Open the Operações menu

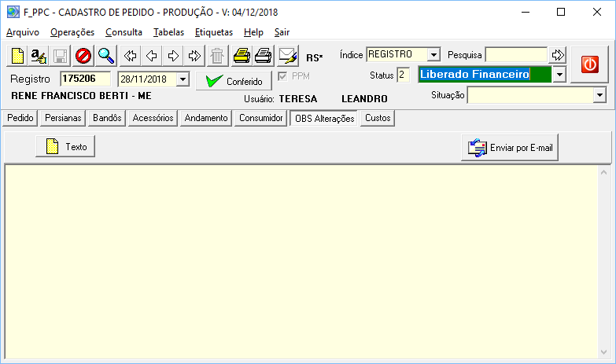coord(72,32)
